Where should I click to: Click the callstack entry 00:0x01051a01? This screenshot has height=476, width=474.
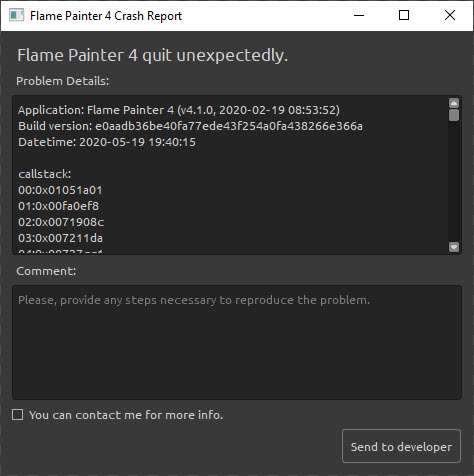click(x=60, y=190)
